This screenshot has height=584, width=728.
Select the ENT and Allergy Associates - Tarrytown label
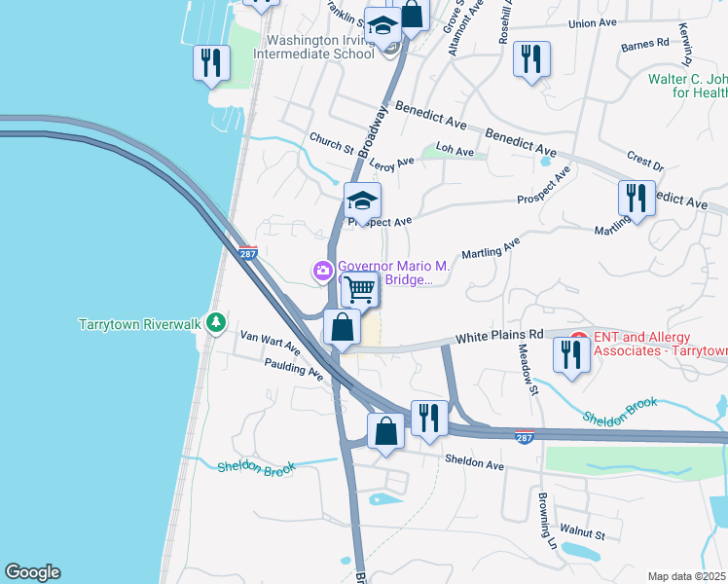(x=661, y=344)
